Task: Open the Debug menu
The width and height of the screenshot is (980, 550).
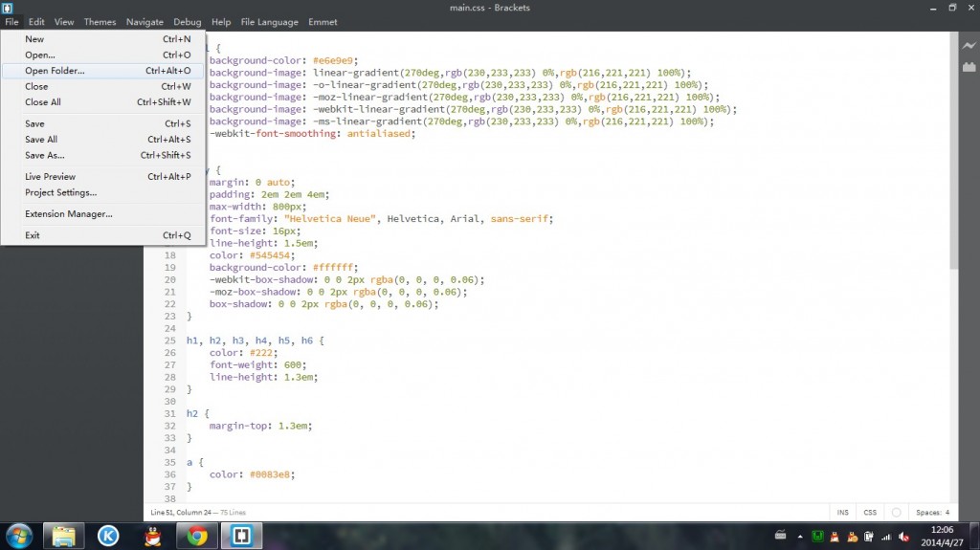Action: click(188, 22)
